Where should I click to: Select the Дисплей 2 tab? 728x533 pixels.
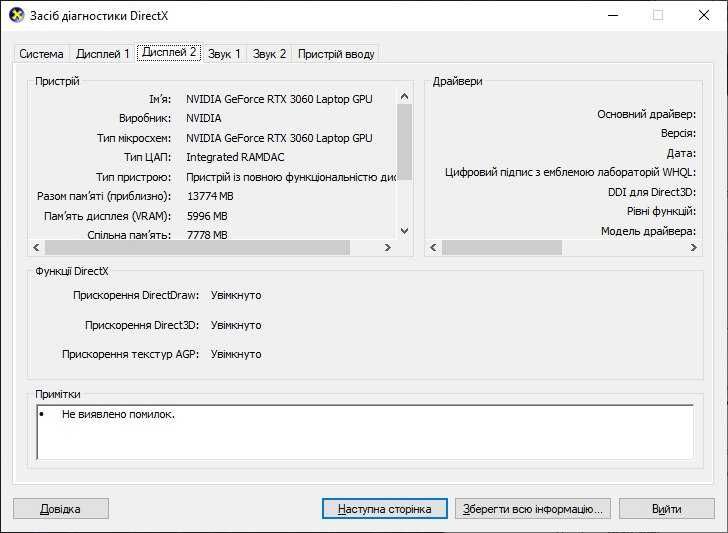[169, 52]
